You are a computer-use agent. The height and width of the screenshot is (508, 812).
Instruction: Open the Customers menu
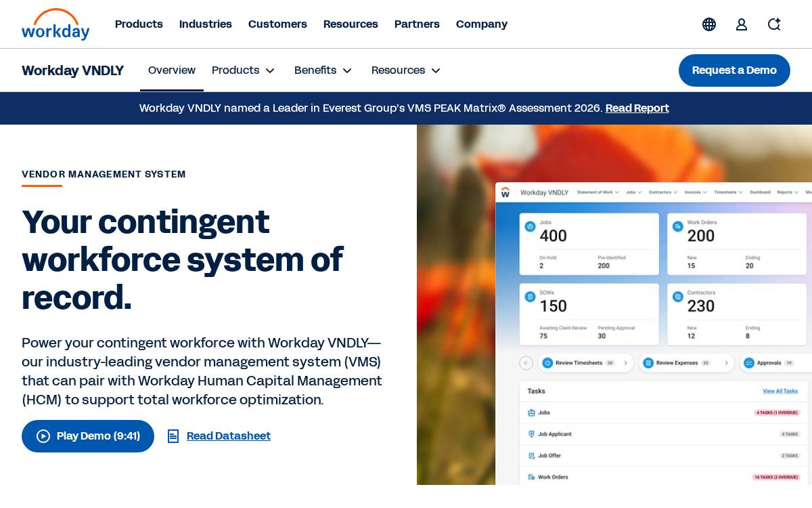[x=277, y=24]
